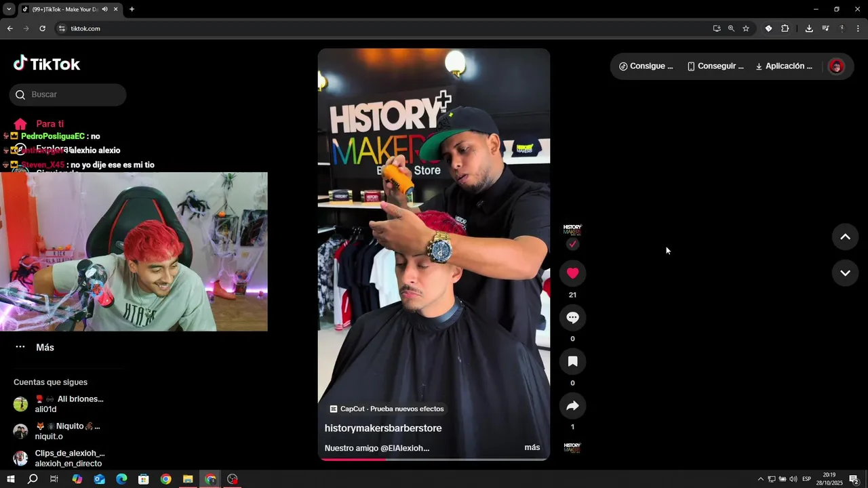Reload the TikTok page
Screen dimensions: 868x488
pyautogui.click(x=42, y=28)
